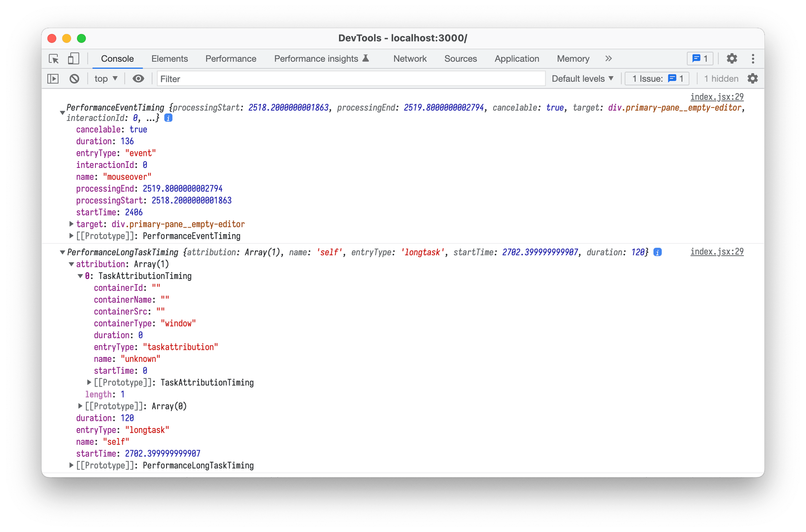The height and width of the screenshot is (532, 806).
Task: Open the more tabs chevron menu
Action: pos(609,59)
